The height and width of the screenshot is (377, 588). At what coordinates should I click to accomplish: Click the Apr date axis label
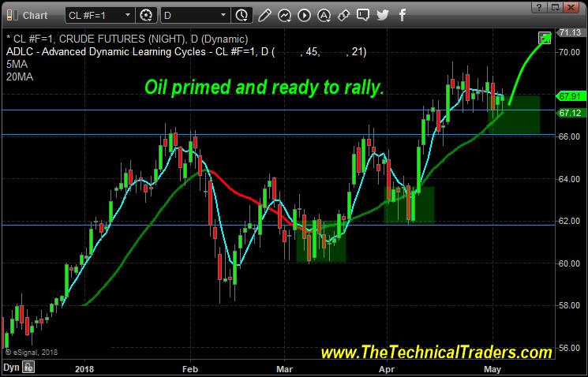(387, 369)
